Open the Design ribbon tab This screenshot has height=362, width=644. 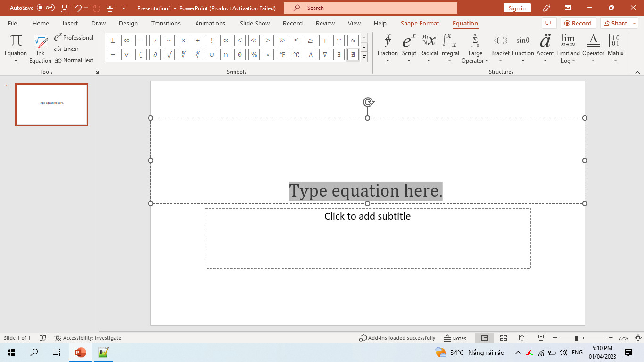[128, 23]
